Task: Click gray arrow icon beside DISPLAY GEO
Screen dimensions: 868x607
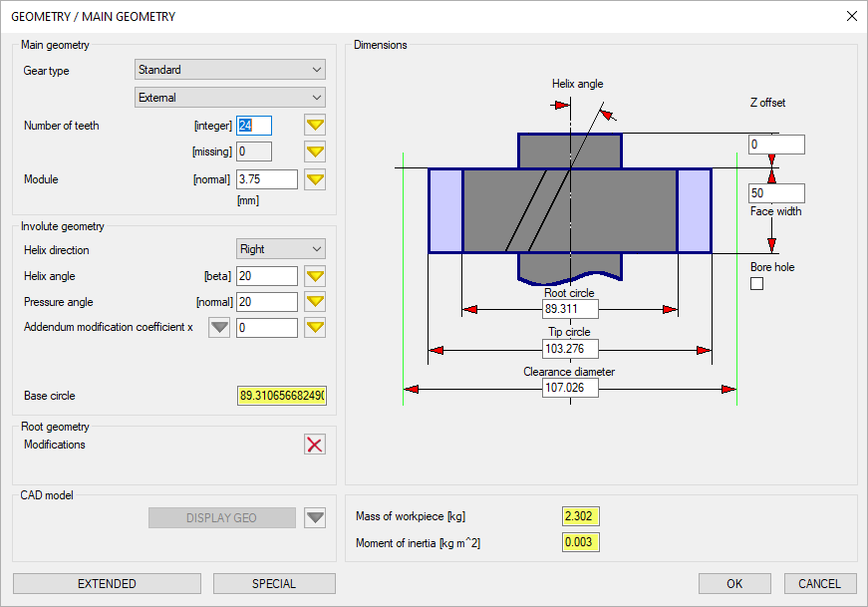Action: point(315,518)
